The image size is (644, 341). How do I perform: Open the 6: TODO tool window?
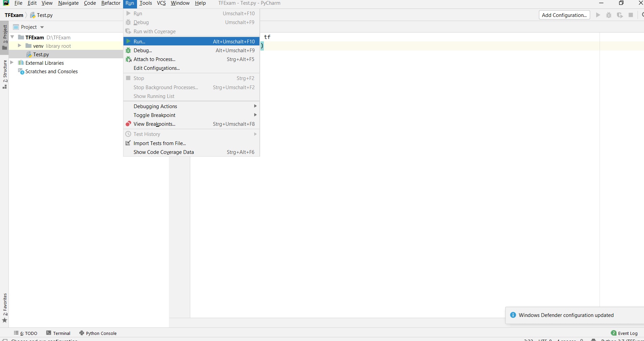(x=26, y=333)
